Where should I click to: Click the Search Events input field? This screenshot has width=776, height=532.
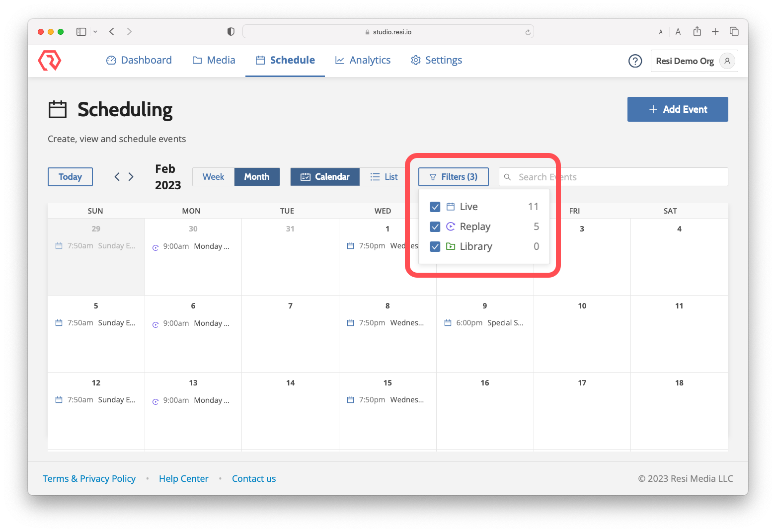point(620,177)
